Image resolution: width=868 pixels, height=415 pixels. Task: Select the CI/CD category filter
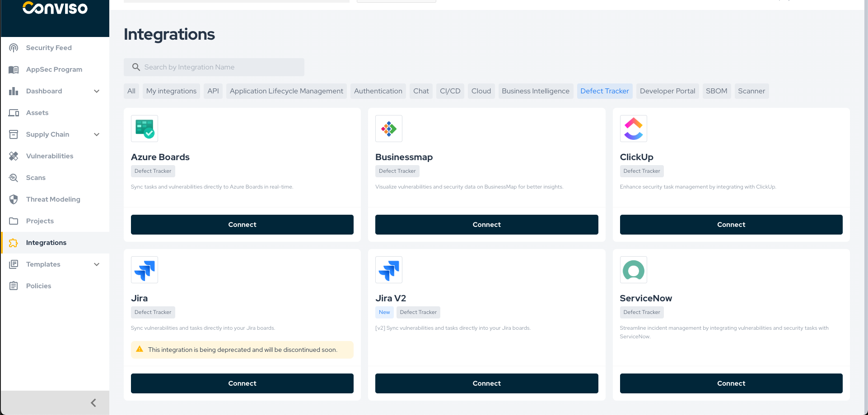coord(450,91)
